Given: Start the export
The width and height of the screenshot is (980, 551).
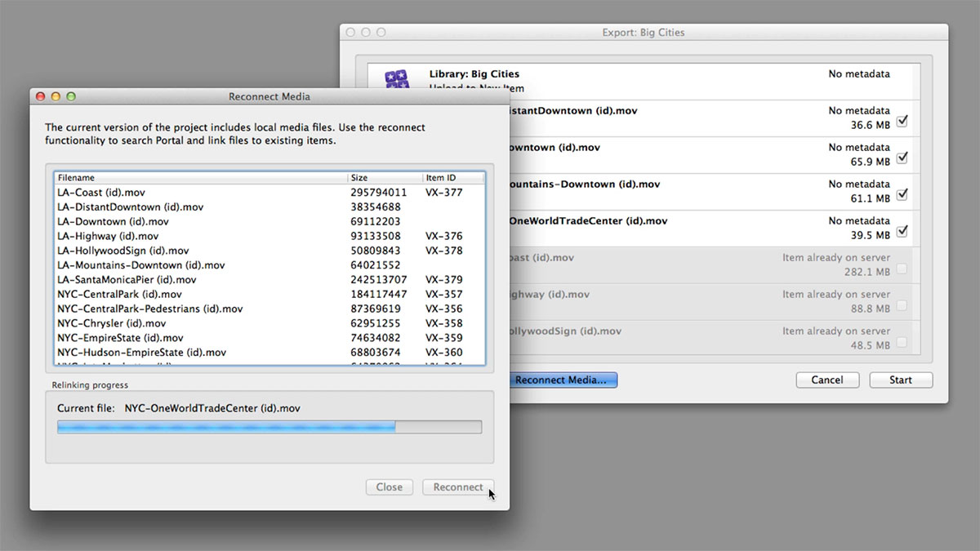Looking at the screenshot, I should (901, 380).
